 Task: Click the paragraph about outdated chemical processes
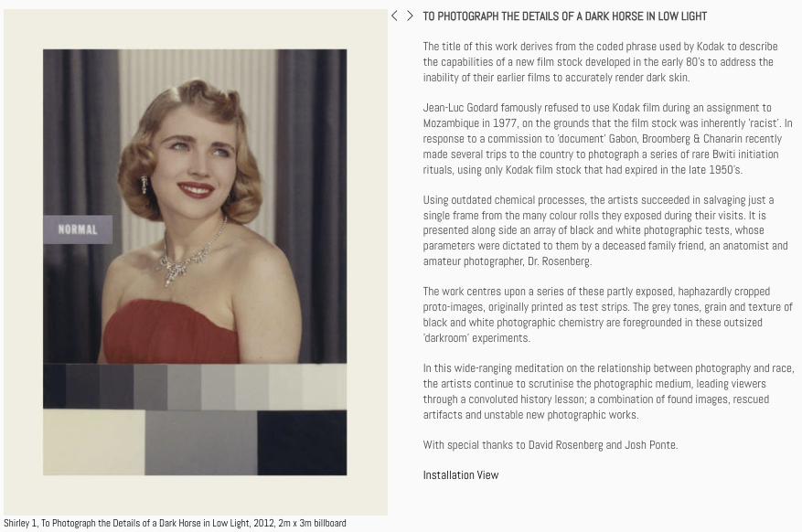(605, 230)
